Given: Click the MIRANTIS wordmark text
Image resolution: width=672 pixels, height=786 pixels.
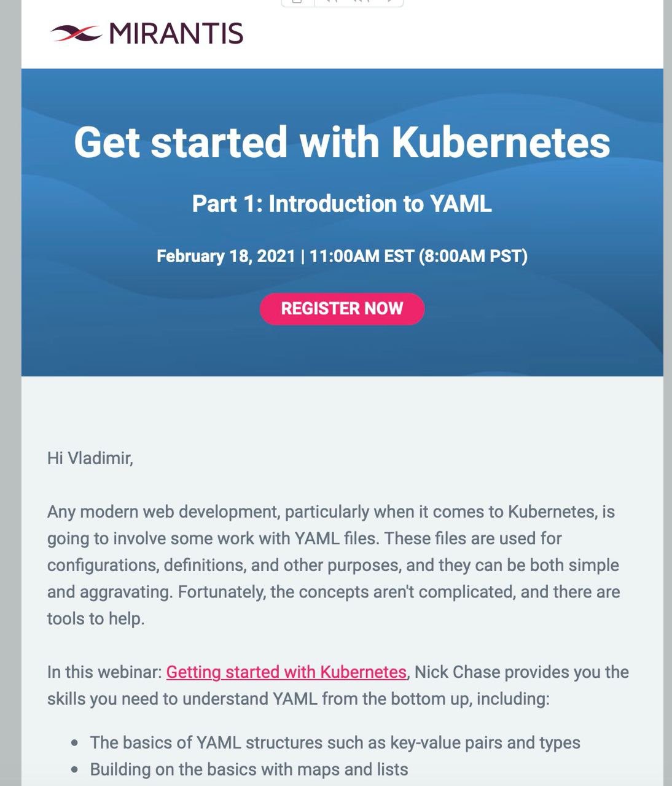Looking at the screenshot, I should click(x=176, y=33).
